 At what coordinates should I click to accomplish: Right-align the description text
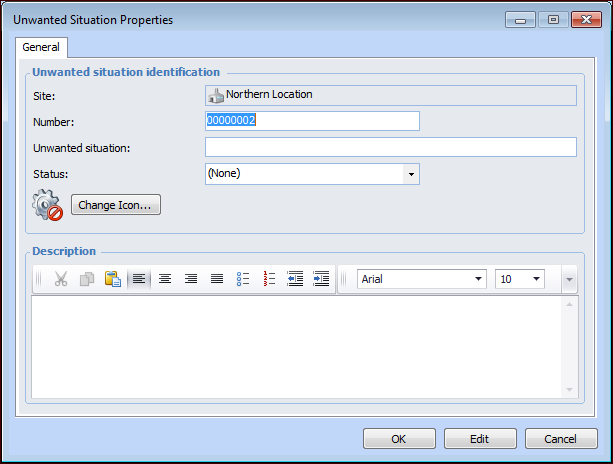191,280
